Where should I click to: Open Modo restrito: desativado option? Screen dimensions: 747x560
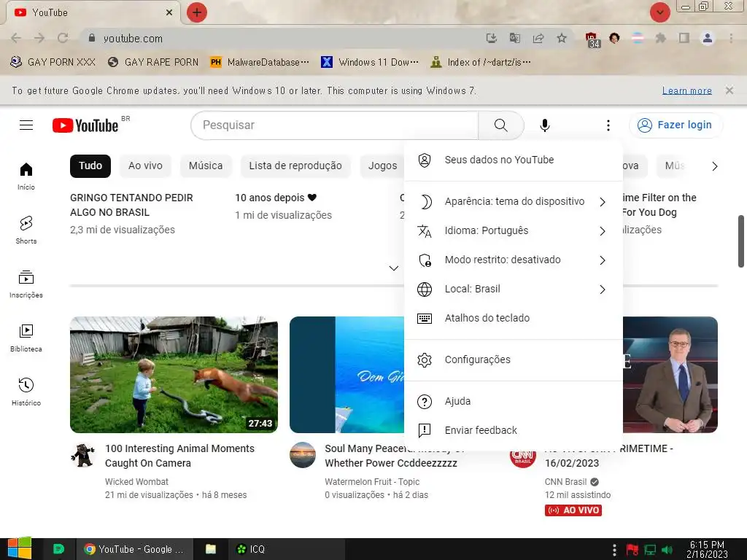pyautogui.click(x=513, y=260)
